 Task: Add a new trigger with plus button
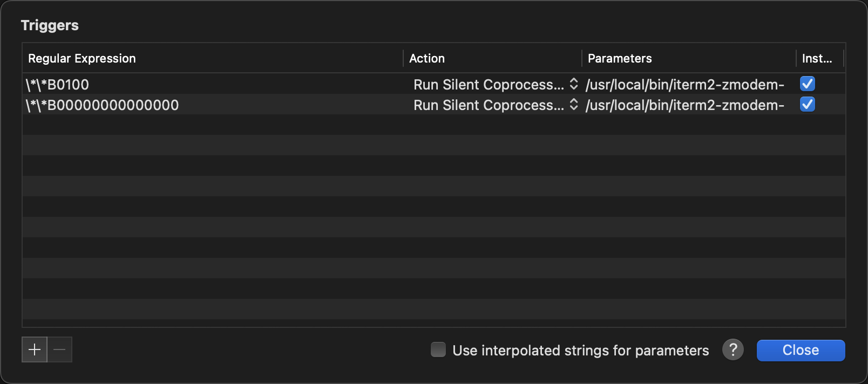(35, 349)
